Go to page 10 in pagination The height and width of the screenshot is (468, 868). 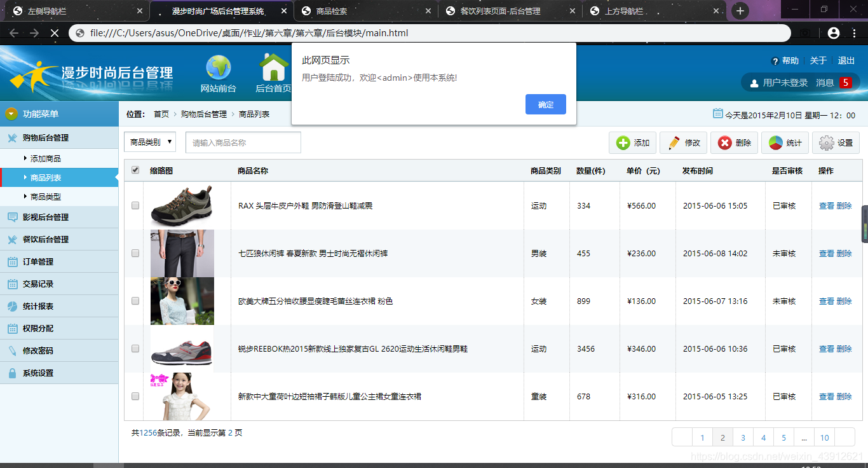pyautogui.click(x=824, y=437)
